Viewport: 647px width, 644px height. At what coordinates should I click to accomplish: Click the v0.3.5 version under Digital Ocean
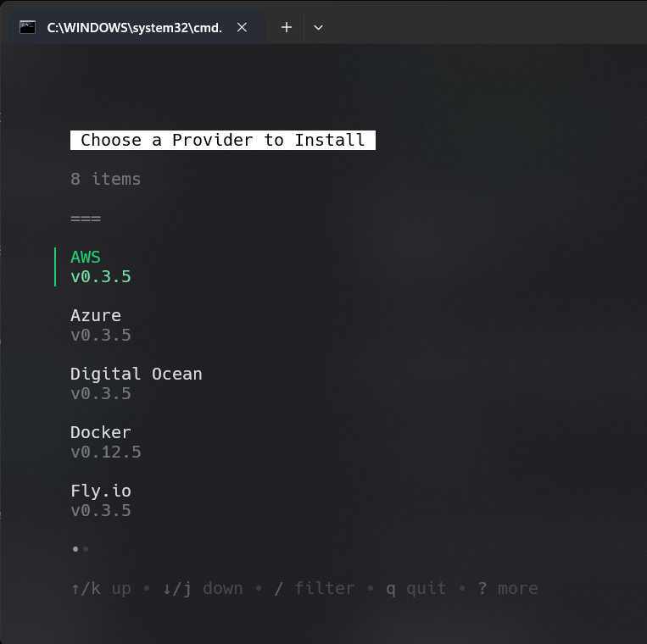[x=101, y=393]
